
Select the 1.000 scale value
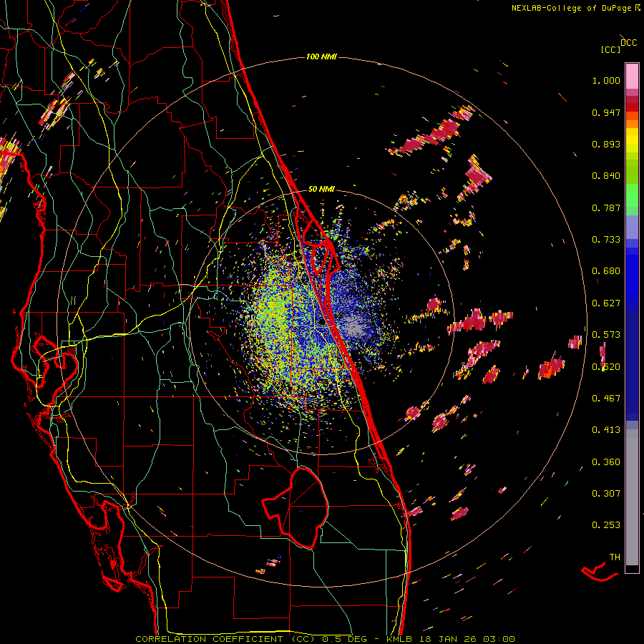(x=606, y=80)
